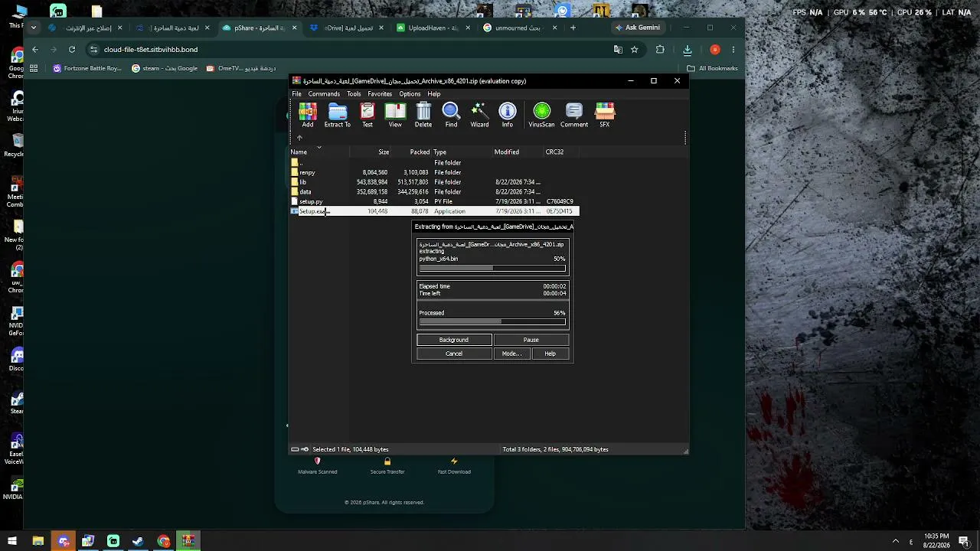This screenshot has height=551, width=980.
Task: Open Chrome extensions puzzle icon
Action: tap(660, 50)
